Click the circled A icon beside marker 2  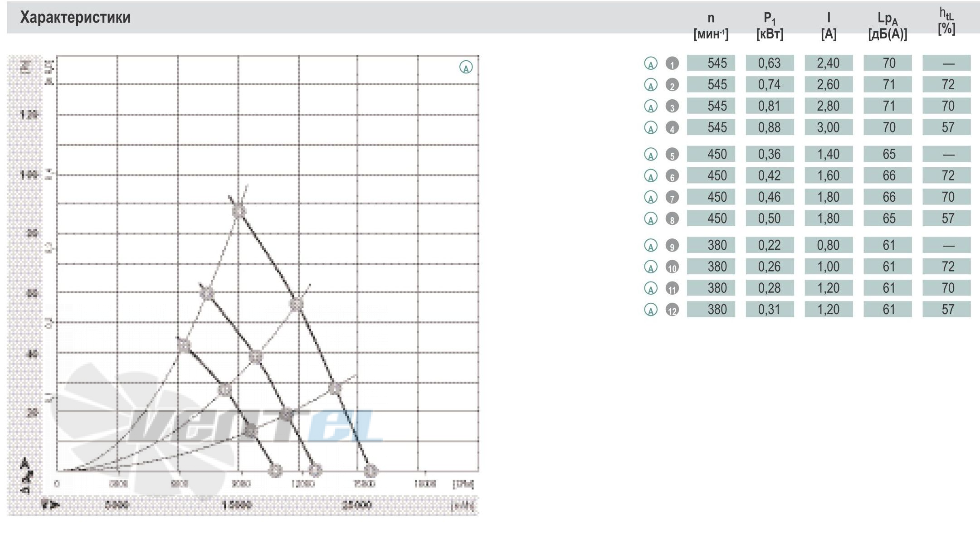click(x=651, y=85)
